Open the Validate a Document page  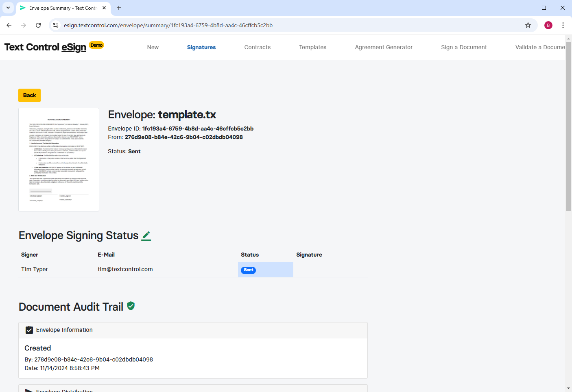coord(540,47)
